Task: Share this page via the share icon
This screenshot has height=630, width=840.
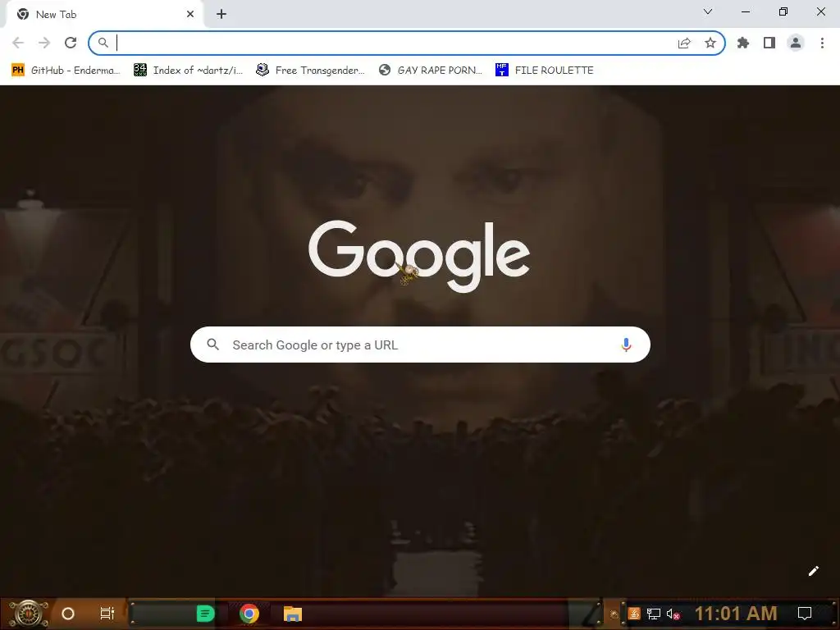Action: tap(684, 43)
